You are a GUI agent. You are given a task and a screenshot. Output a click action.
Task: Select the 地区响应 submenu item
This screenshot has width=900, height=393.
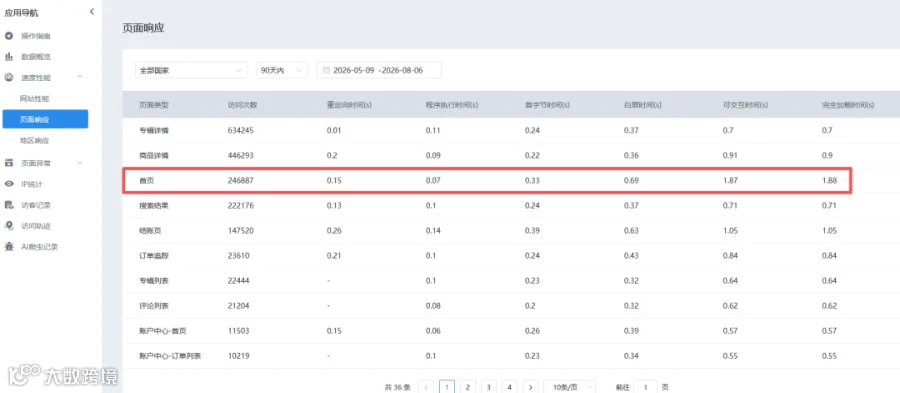[34, 141]
